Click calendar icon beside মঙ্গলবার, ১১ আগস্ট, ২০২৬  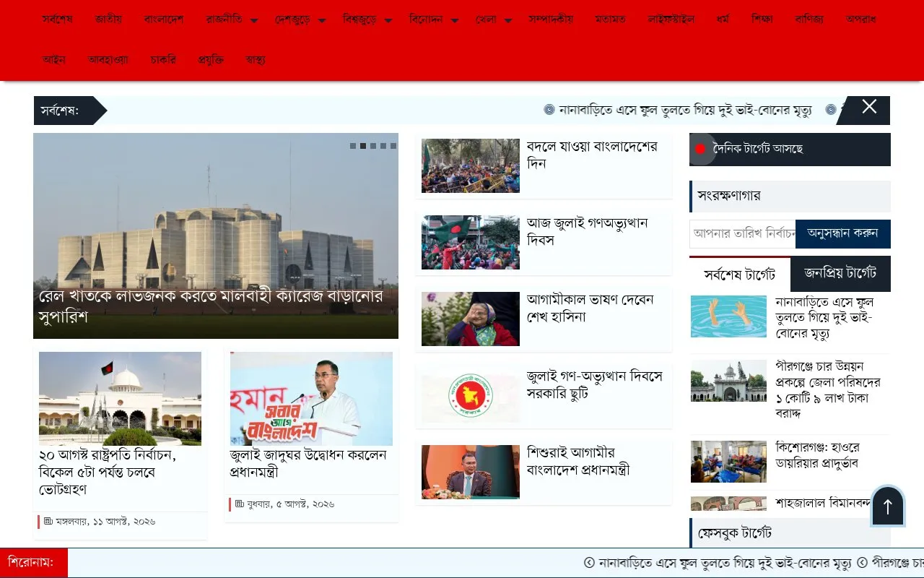pos(48,521)
